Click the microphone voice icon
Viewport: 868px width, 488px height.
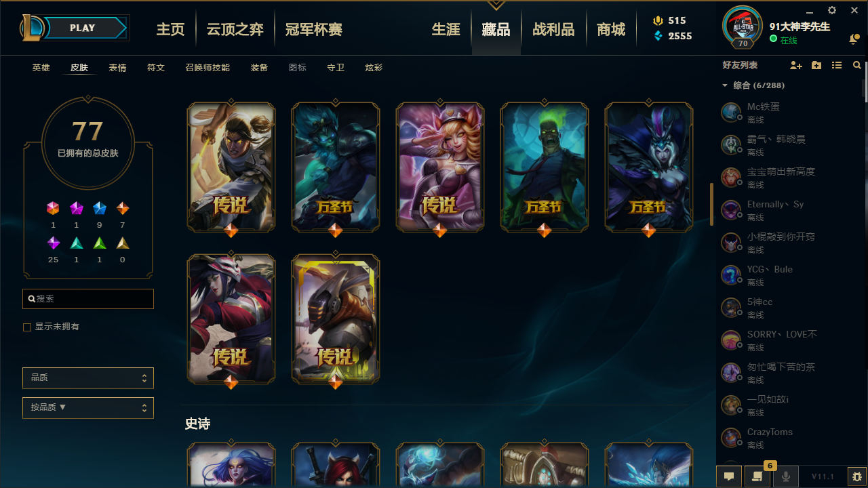786,476
